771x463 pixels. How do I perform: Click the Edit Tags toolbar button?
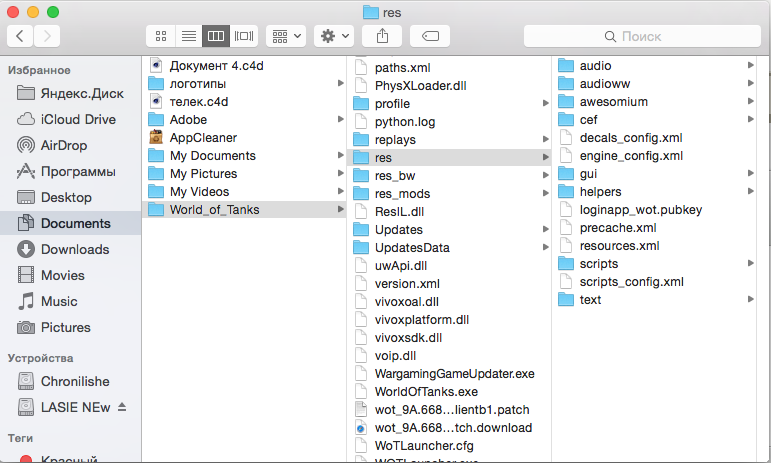click(x=430, y=36)
